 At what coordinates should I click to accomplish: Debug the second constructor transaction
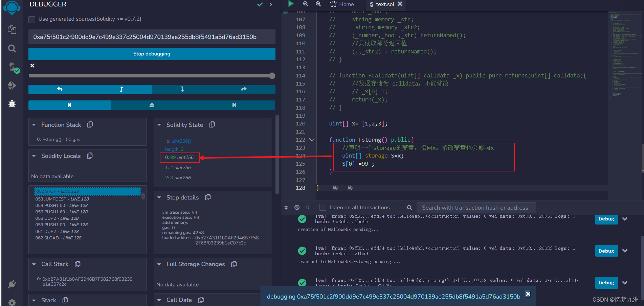pyautogui.click(x=606, y=251)
